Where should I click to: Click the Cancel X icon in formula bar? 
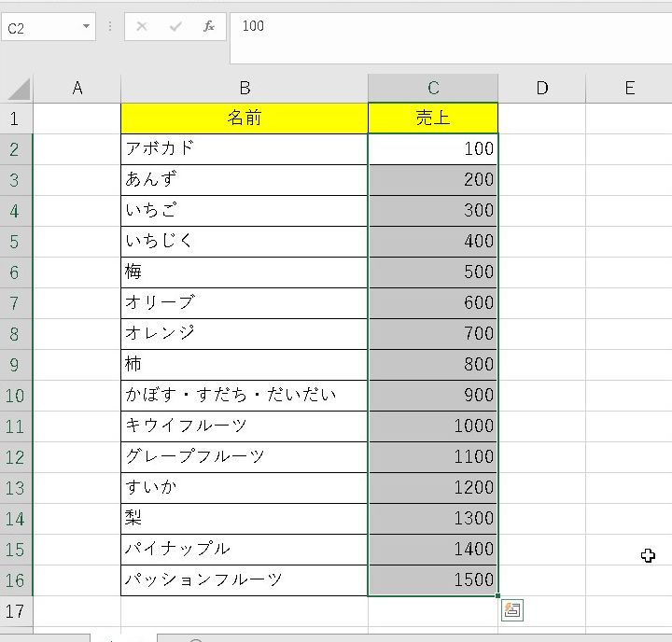pyautogui.click(x=142, y=27)
